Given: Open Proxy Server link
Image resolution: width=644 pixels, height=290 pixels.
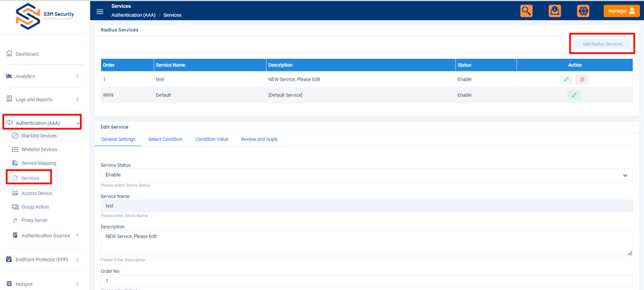Looking at the screenshot, I should tap(34, 220).
